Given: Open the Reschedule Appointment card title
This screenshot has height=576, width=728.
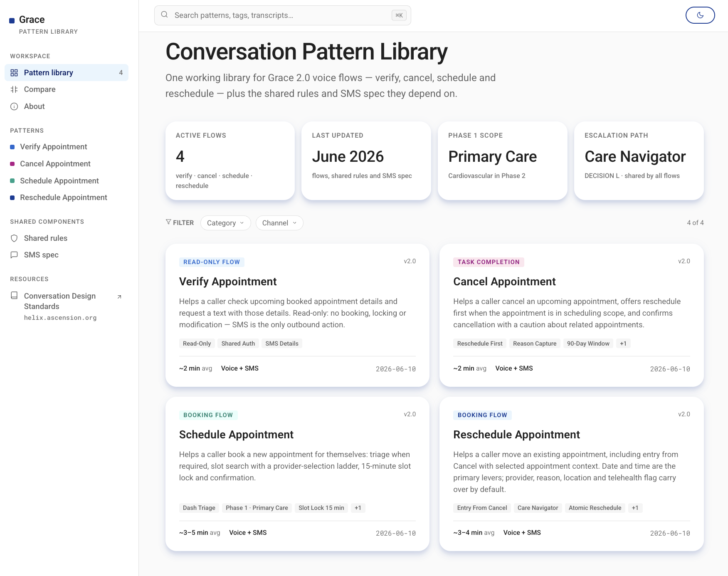Looking at the screenshot, I should (516, 435).
